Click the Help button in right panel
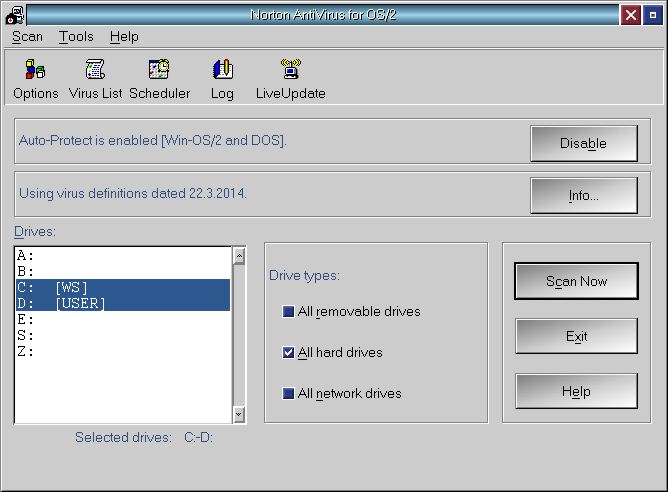 [x=576, y=391]
